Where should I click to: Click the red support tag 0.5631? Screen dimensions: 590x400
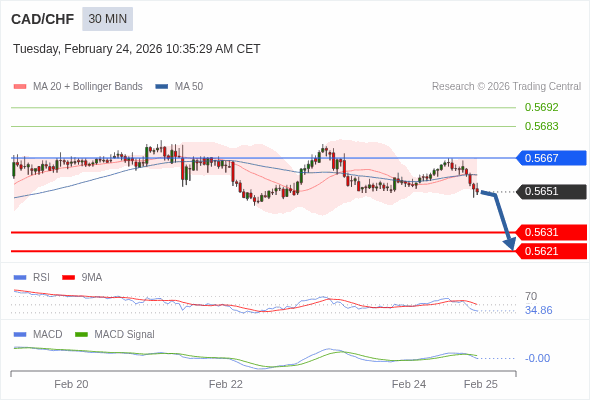point(551,232)
